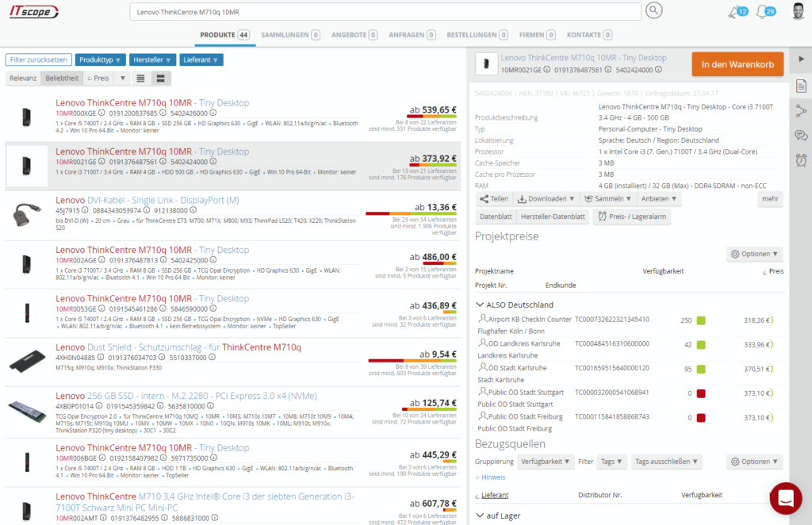Click In den Warenkorb button
This screenshot has width=812, height=525.
737,64
